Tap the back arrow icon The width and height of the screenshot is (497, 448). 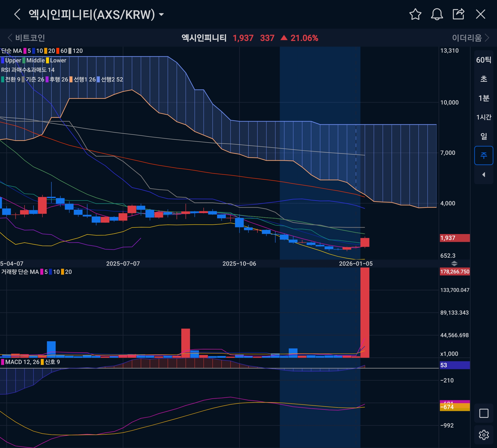coord(17,14)
